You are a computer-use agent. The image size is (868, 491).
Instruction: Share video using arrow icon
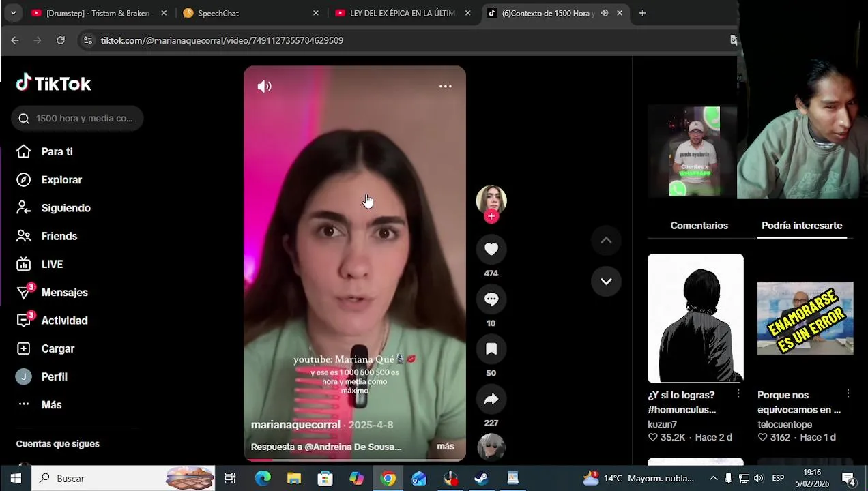click(491, 399)
